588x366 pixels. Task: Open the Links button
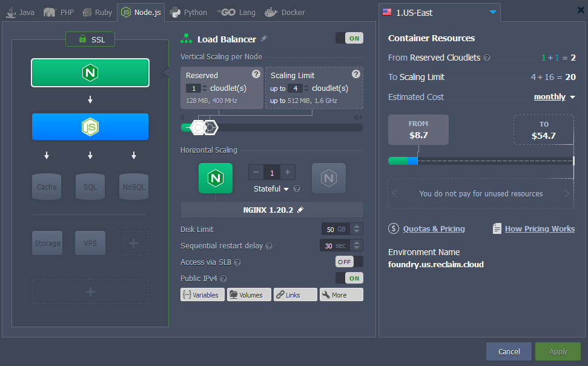(x=296, y=294)
